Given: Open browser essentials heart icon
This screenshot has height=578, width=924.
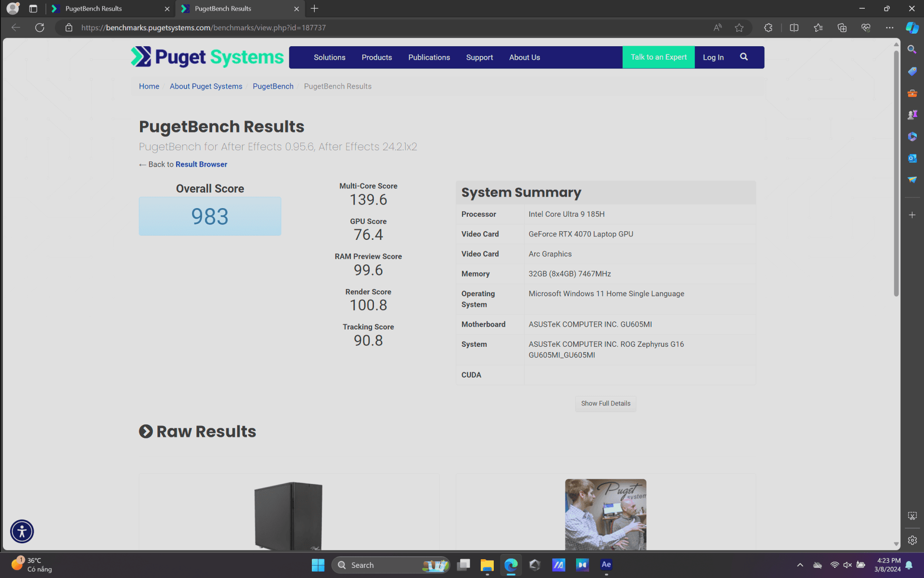Looking at the screenshot, I should (866, 27).
